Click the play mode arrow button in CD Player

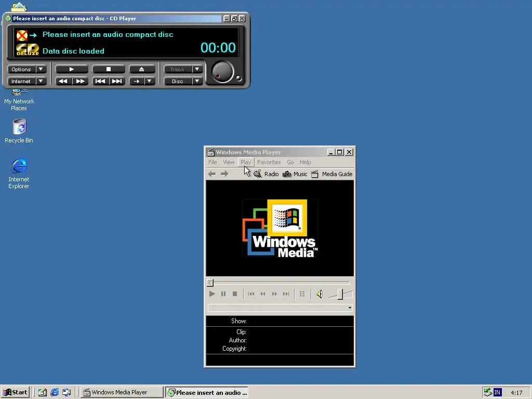[x=137, y=81]
